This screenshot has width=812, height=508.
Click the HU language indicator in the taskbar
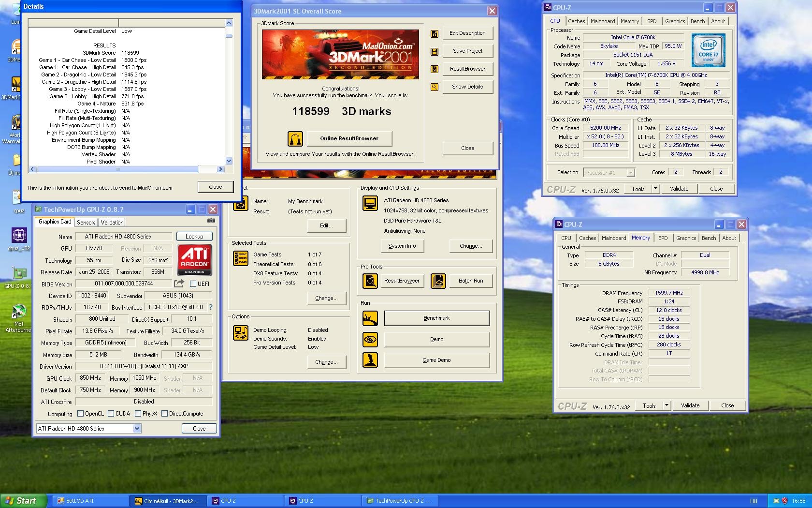(754, 501)
